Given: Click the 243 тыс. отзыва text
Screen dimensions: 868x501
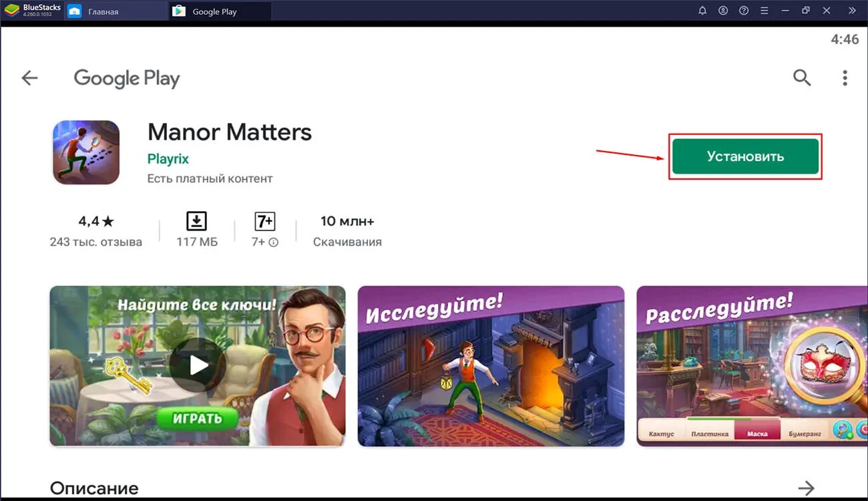Looking at the screenshot, I should [96, 242].
